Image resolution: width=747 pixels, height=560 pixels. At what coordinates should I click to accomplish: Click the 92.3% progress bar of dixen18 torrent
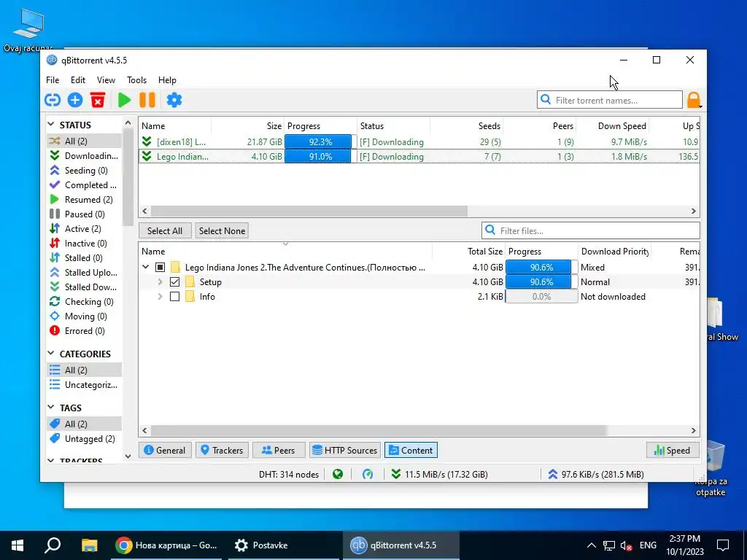point(320,142)
